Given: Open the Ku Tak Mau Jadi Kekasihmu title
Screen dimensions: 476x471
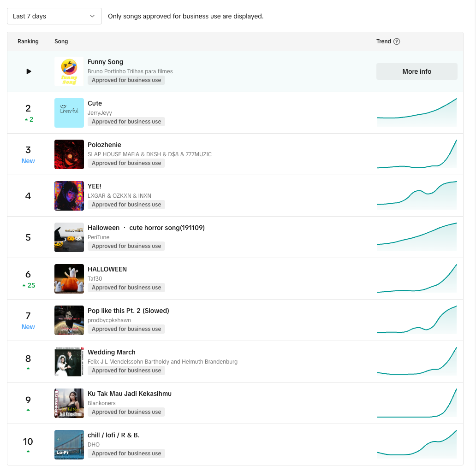Looking at the screenshot, I should pos(130,394).
